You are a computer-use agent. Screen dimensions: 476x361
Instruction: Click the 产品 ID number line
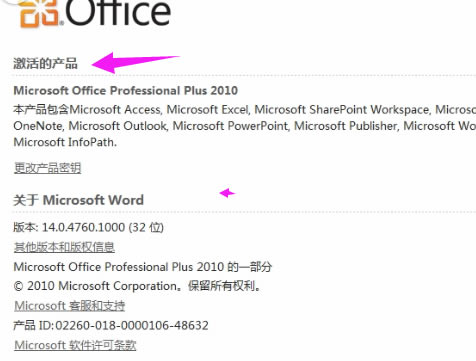111,325
